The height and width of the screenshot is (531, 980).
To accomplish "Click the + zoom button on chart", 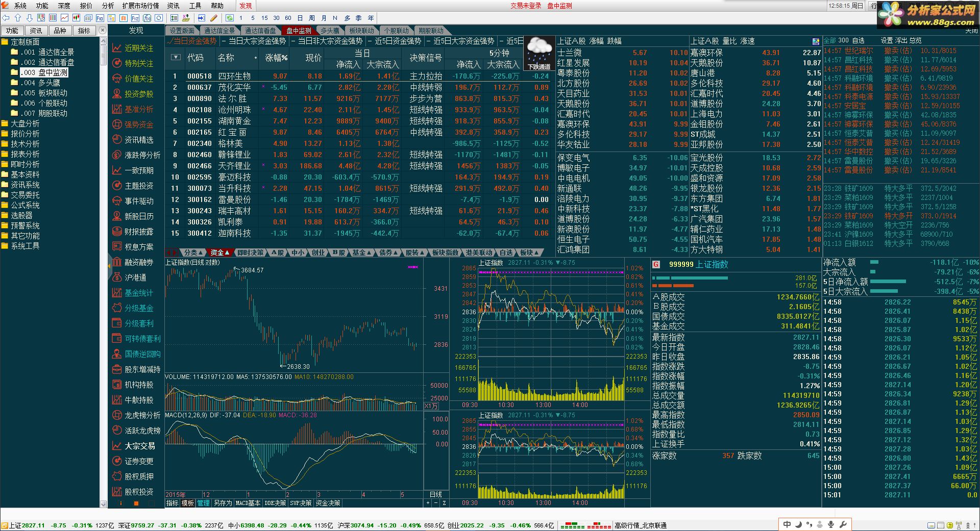I will pyautogui.click(x=428, y=503).
